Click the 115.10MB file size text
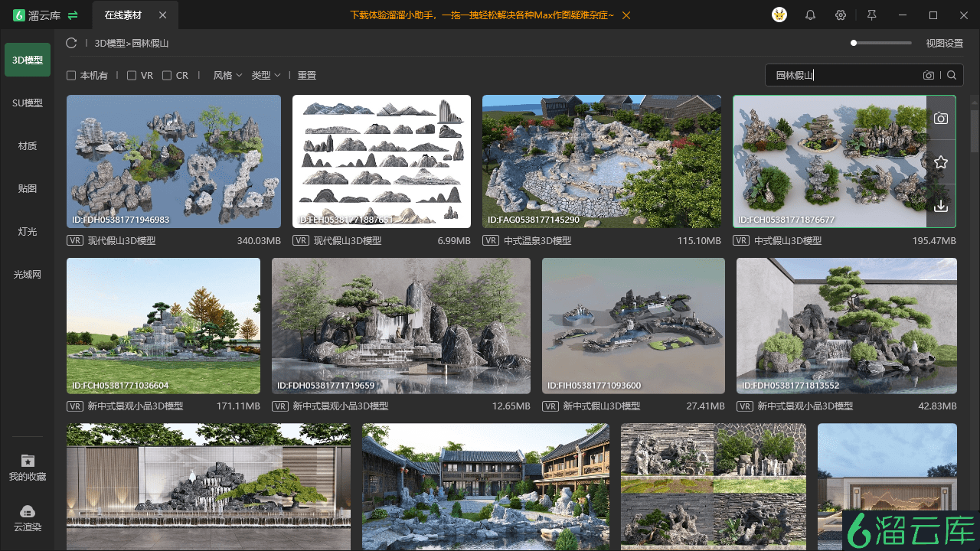 click(x=699, y=240)
